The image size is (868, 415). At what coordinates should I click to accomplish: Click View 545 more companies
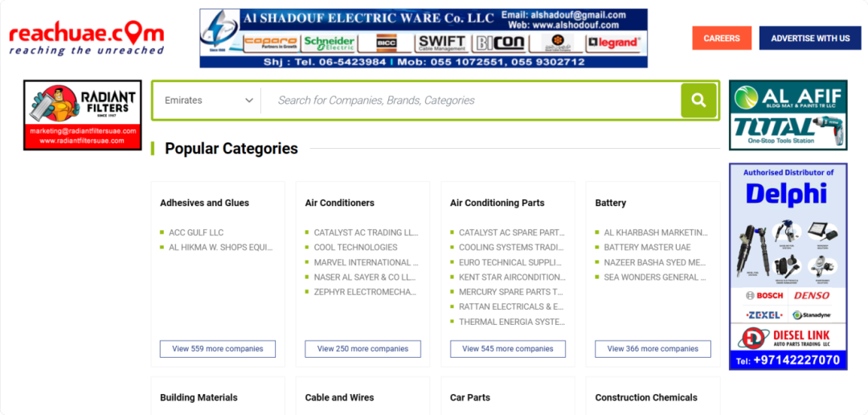pos(508,349)
